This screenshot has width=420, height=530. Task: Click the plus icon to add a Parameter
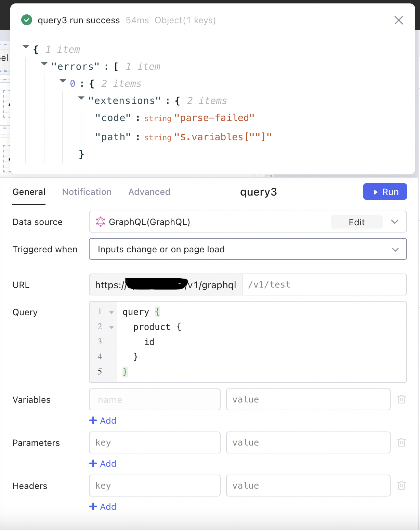pyautogui.click(x=93, y=463)
